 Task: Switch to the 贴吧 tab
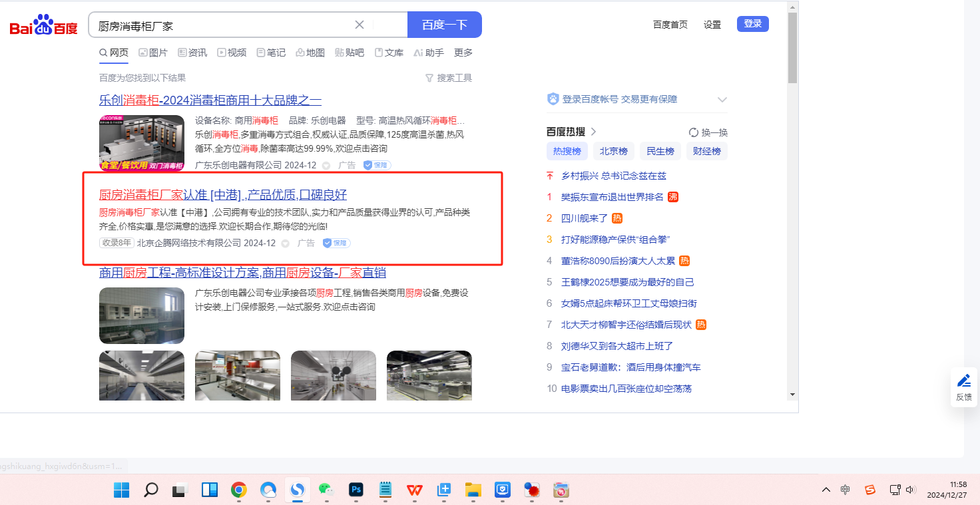pyautogui.click(x=350, y=53)
